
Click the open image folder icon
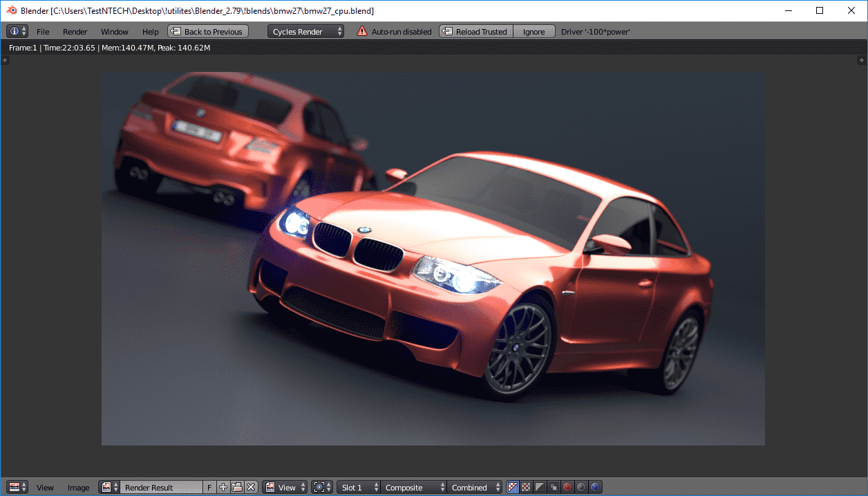[x=237, y=488]
